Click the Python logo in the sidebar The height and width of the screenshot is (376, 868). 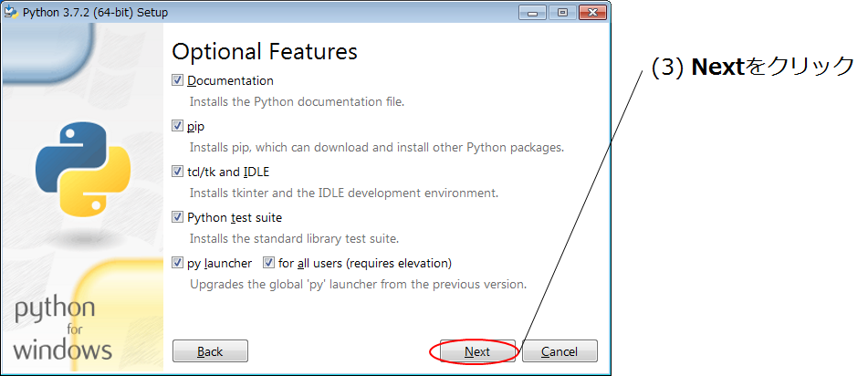pos(83,169)
